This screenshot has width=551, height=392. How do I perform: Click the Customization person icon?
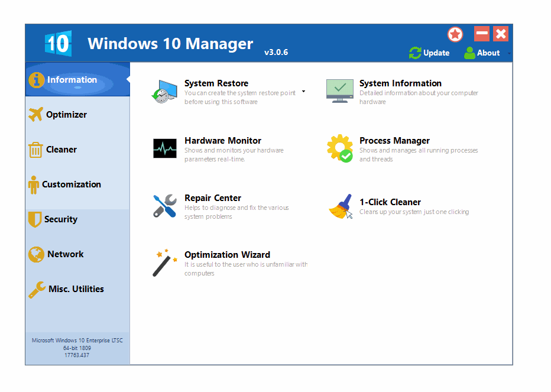(x=34, y=185)
